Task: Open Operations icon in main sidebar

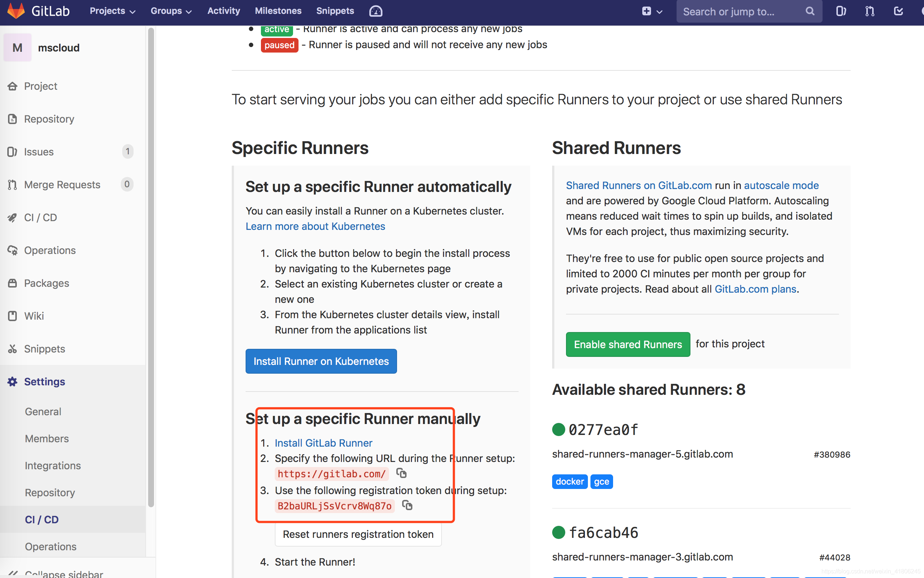Action: 12,250
